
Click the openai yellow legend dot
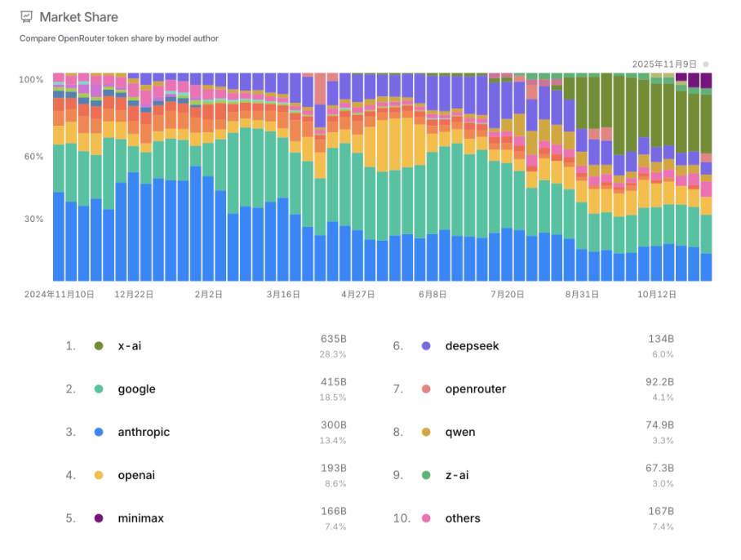[x=99, y=475]
